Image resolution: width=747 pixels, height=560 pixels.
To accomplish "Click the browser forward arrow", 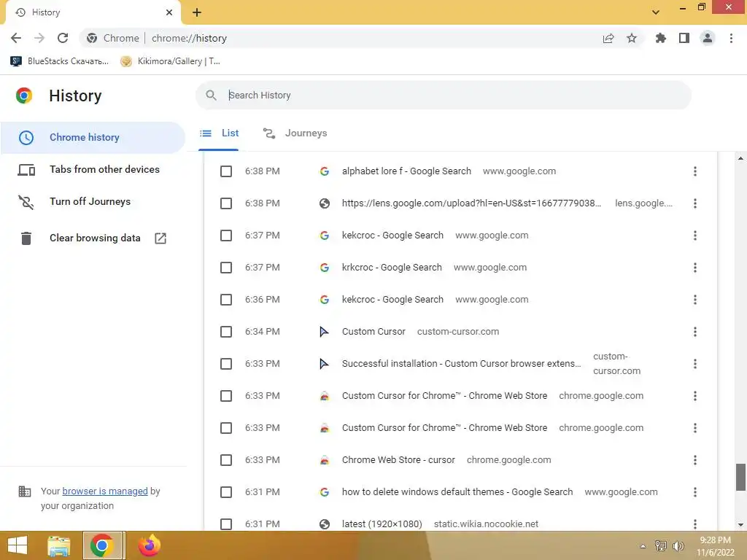I will (39, 38).
